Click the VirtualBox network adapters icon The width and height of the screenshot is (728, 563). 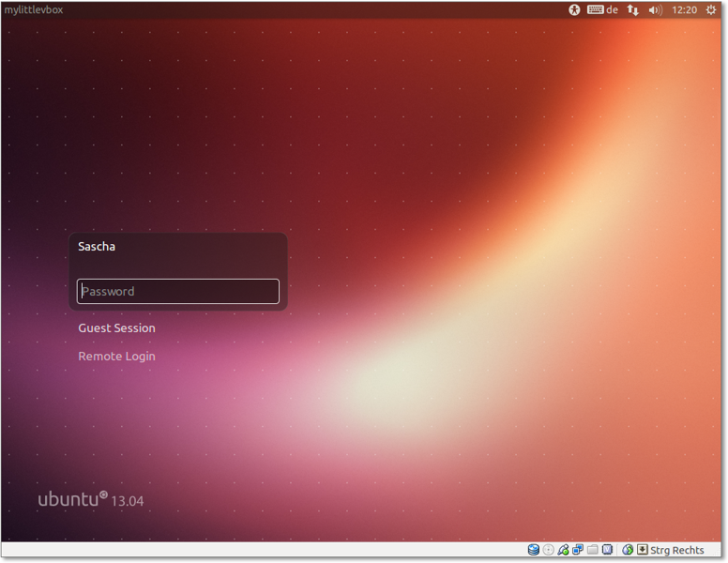578,551
